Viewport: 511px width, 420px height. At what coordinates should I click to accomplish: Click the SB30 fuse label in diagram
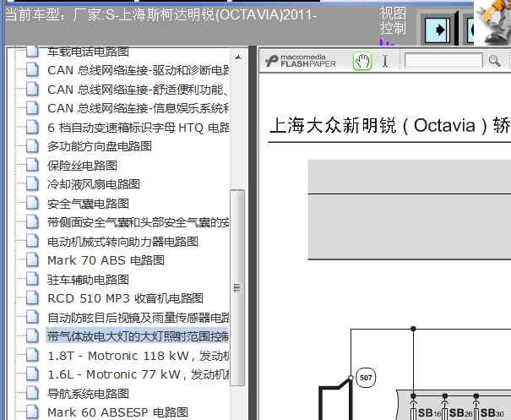(x=492, y=413)
